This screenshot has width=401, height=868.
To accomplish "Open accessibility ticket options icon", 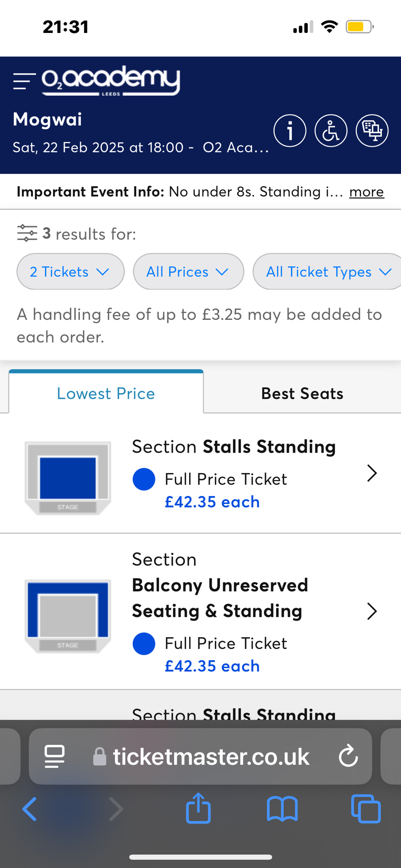I will click(x=331, y=131).
